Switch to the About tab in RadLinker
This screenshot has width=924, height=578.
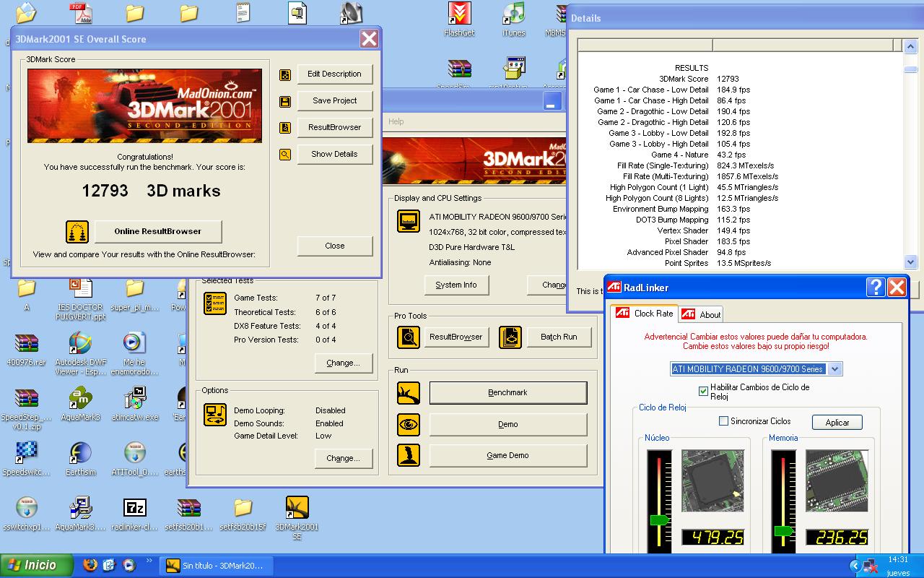pyautogui.click(x=702, y=314)
